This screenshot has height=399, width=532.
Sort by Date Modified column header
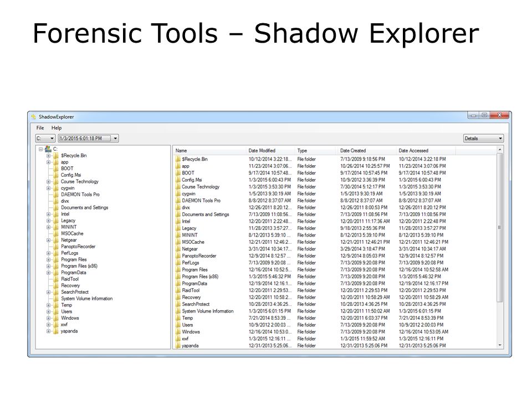[270, 151]
